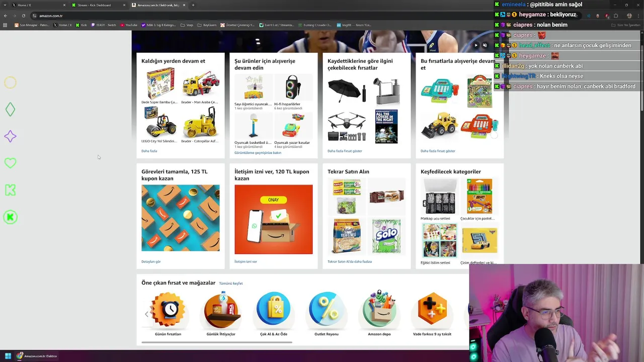Image resolution: width=644 pixels, height=362 pixels.
Task: Open Amazon depo box icon
Action: tap(379, 310)
